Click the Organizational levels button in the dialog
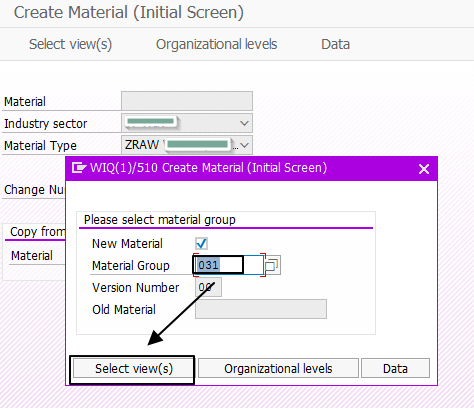The width and height of the screenshot is (474, 408). tap(278, 368)
